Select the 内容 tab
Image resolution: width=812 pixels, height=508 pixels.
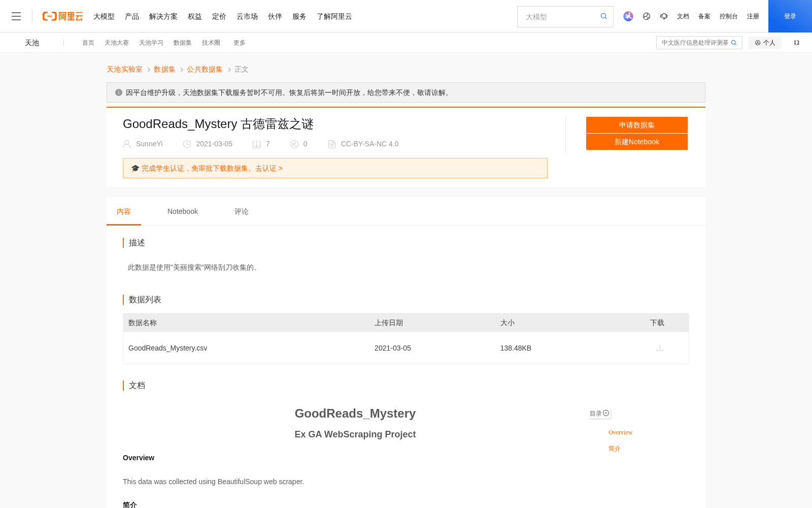[124, 211]
